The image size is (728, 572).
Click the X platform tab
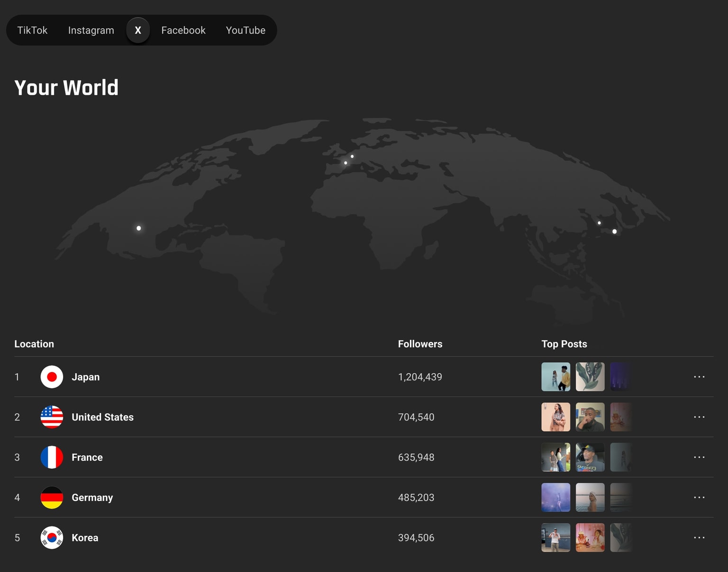click(138, 30)
